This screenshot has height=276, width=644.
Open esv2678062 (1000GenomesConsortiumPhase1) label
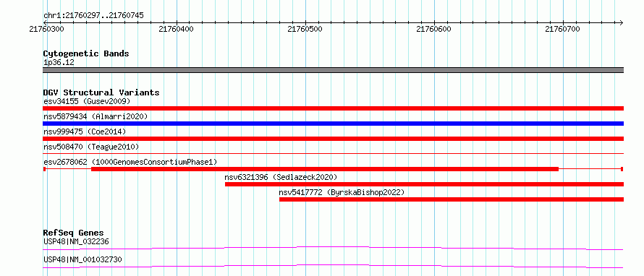pyautogui.click(x=130, y=162)
